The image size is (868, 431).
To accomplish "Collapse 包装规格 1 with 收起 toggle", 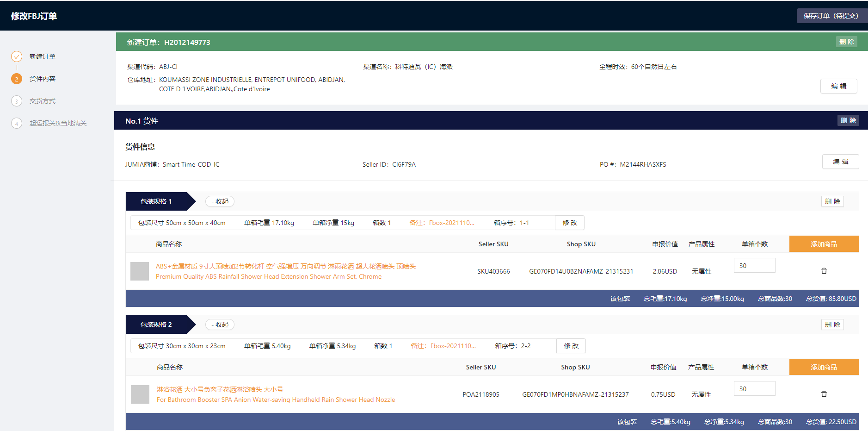I will [x=220, y=201].
